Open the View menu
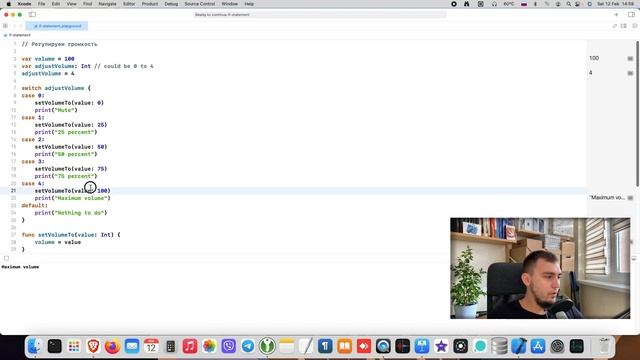The image size is (640, 360). (71, 4)
